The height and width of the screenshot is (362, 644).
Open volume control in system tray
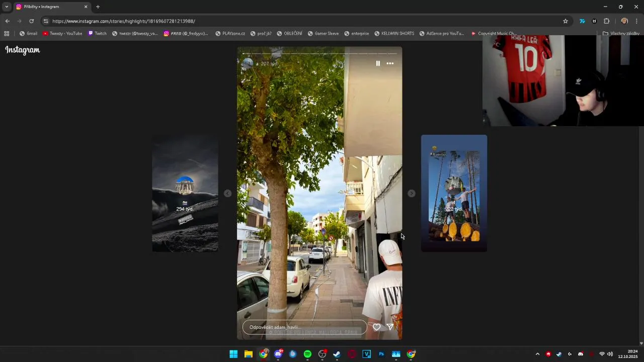610,354
